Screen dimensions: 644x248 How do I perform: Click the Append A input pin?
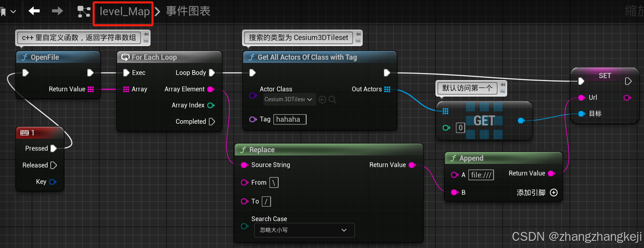(x=455, y=175)
